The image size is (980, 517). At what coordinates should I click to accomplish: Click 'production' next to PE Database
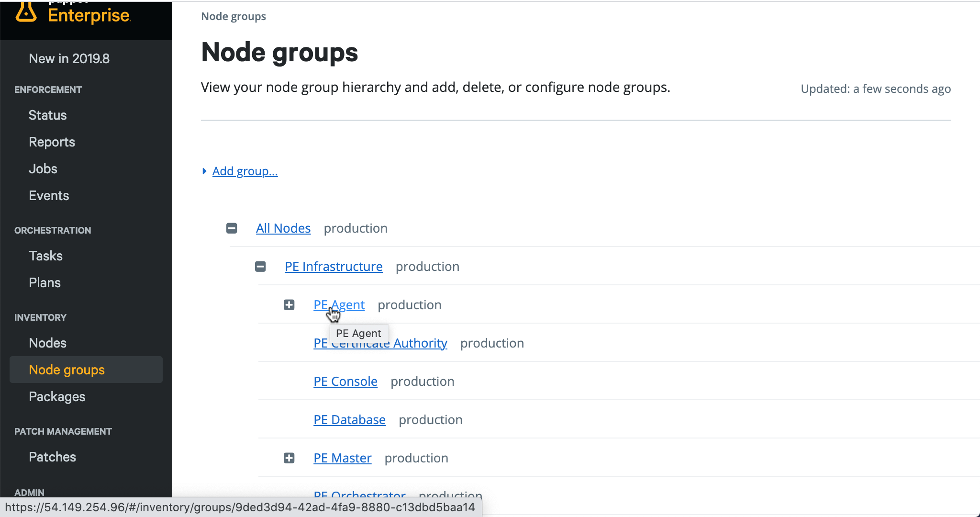(x=431, y=420)
